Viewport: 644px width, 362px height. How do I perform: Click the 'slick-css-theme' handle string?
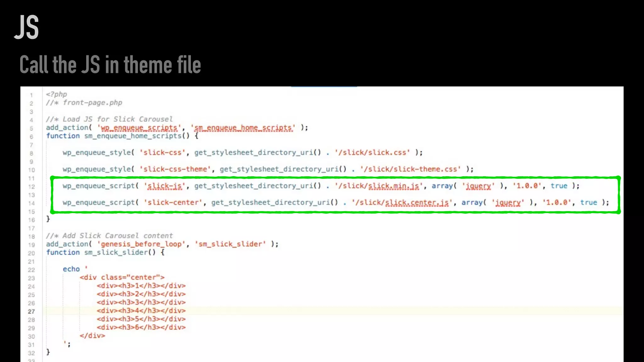pos(175,169)
